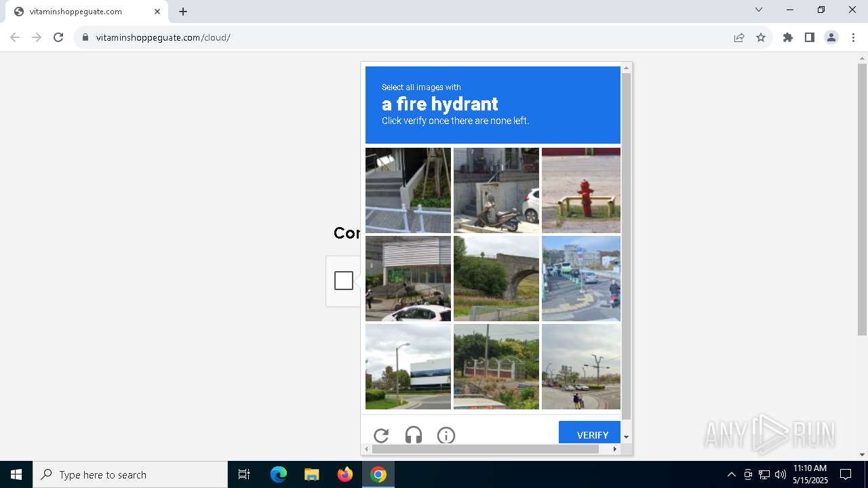Click captcha scroll right arrow

615,449
